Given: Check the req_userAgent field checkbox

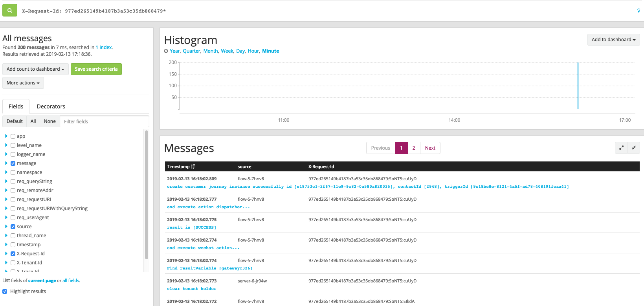Looking at the screenshot, I should 13,218.
